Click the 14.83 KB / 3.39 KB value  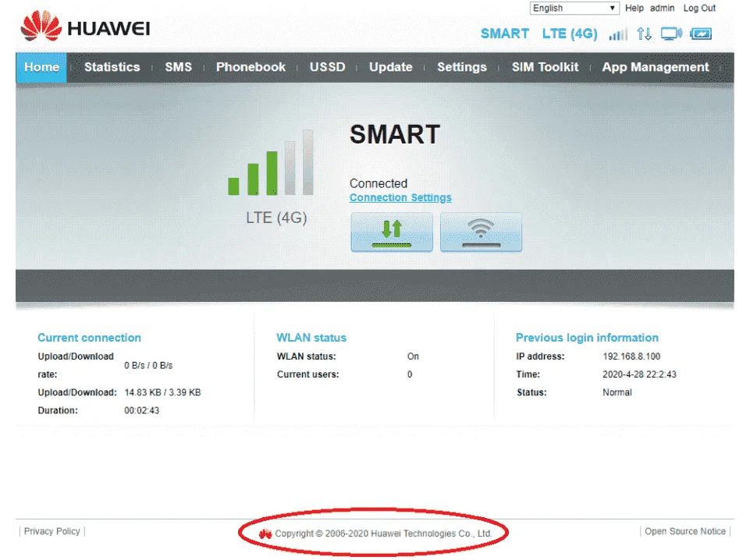(162, 393)
